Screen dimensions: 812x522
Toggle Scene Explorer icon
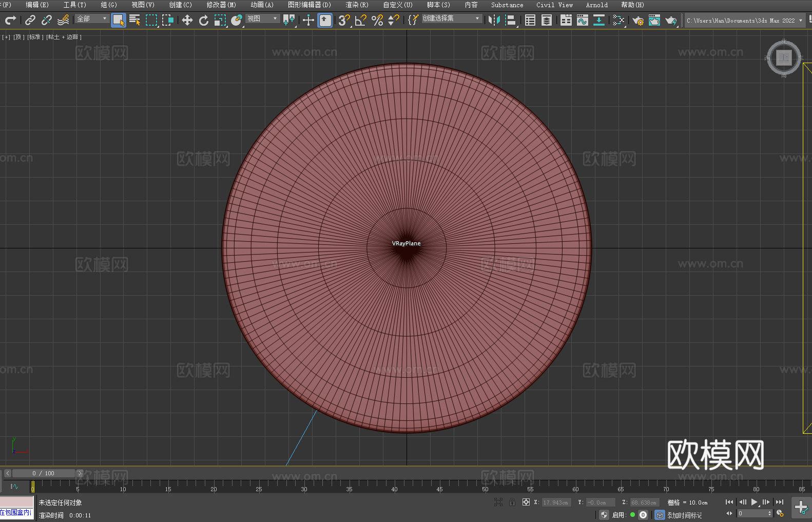(x=530, y=20)
